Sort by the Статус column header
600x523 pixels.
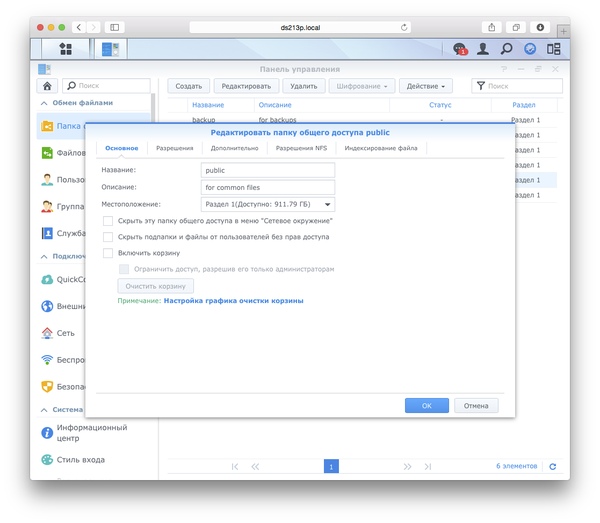pyautogui.click(x=440, y=105)
